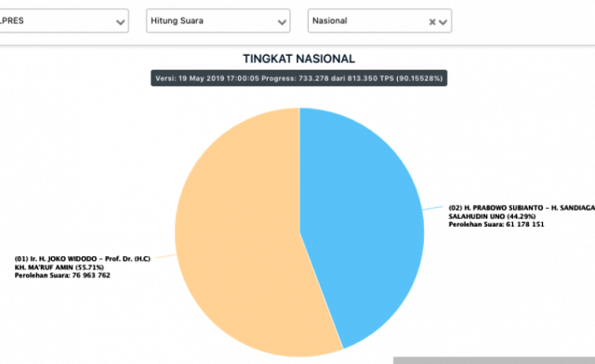Click Perolehan Suara 61 178 151 text

point(496,225)
